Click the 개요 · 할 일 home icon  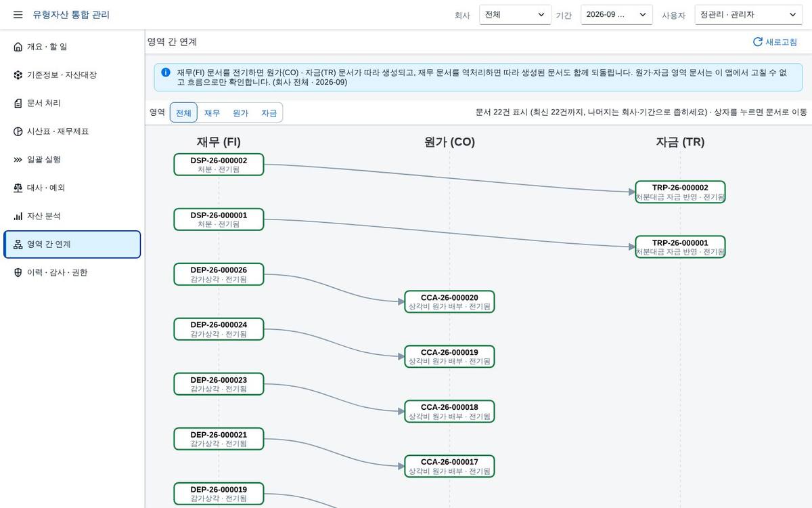click(18, 47)
